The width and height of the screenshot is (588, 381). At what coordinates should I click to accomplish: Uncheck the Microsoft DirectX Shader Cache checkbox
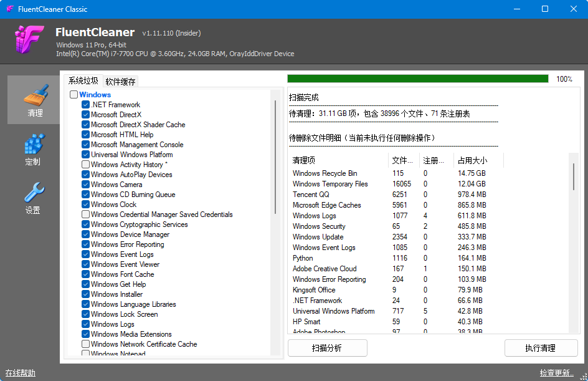85,125
